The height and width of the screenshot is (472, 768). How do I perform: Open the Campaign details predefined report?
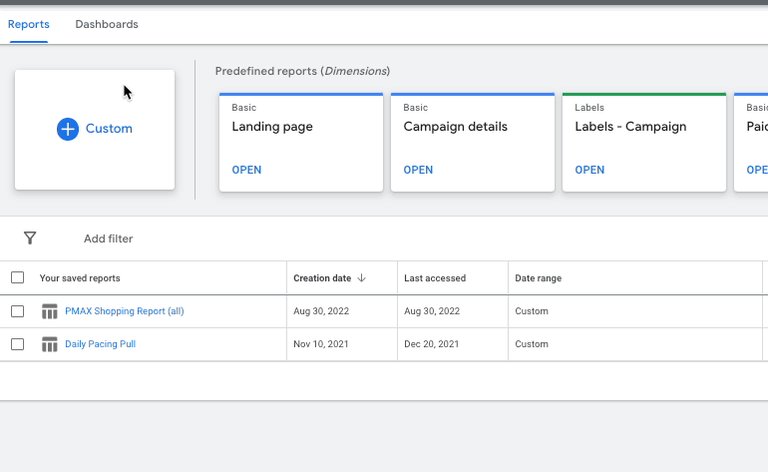[418, 170]
